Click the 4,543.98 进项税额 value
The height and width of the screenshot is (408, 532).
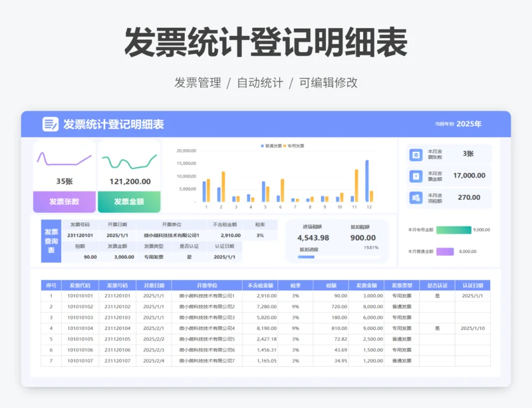click(313, 238)
